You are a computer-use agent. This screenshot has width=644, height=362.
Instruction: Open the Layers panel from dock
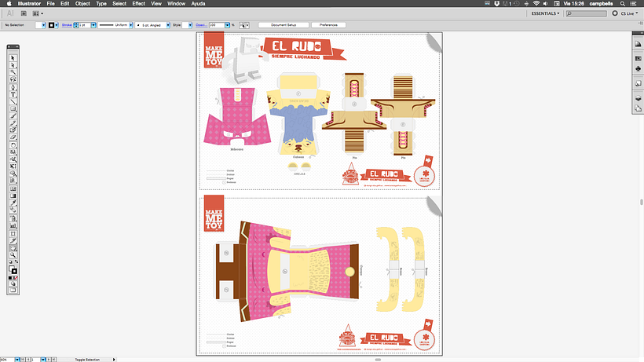click(x=638, y=98)
